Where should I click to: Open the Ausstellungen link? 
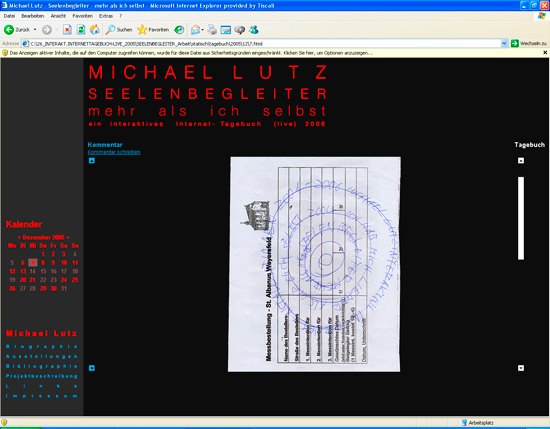(42, 356)
